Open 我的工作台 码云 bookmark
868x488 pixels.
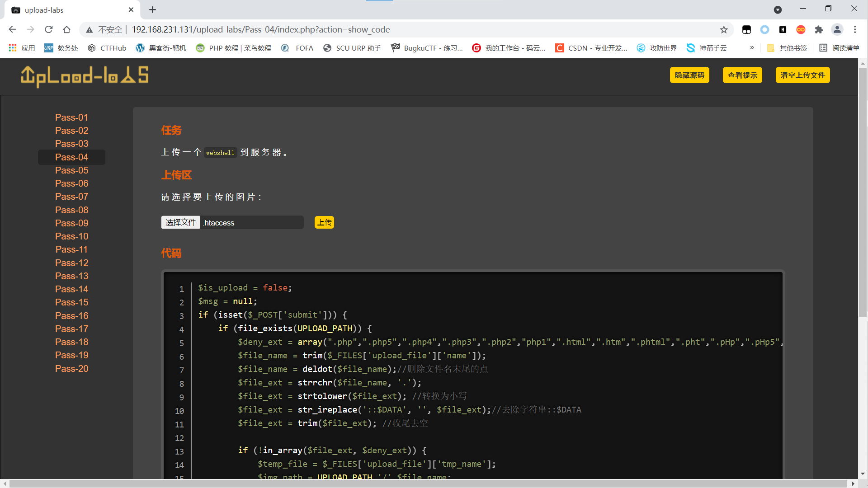[x=509, y=48]
